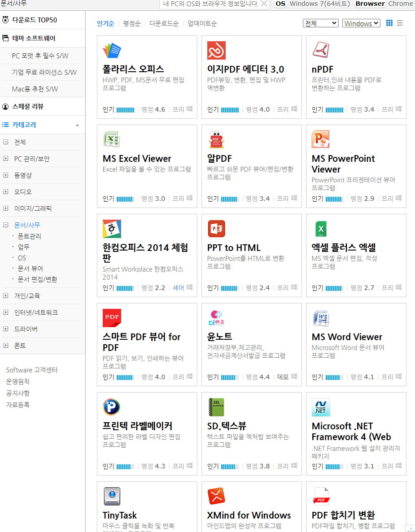Sort by 인기순 tab
The image size is (415, 532).
[x=105, y=23]
